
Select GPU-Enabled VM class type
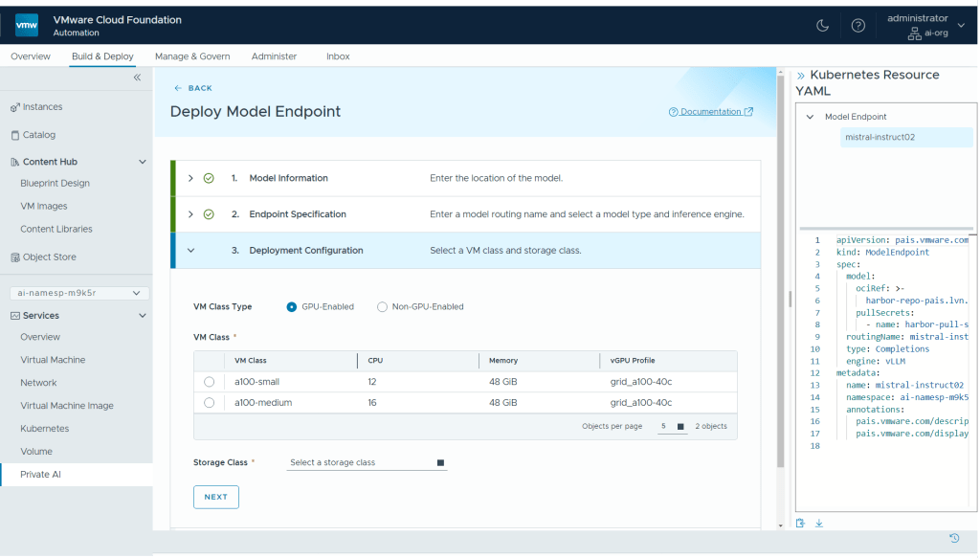[x=291, y=307]
